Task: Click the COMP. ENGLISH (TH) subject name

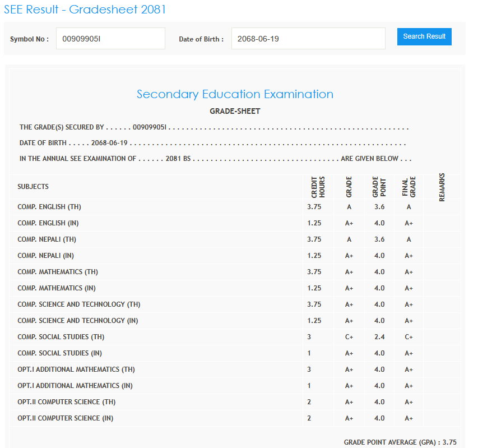Action: (49, 207)
